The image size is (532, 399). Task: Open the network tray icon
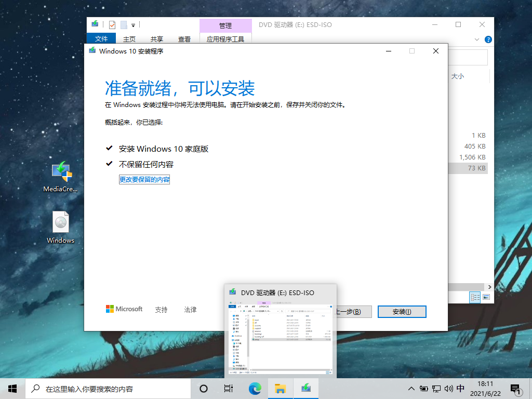[436, 389]
